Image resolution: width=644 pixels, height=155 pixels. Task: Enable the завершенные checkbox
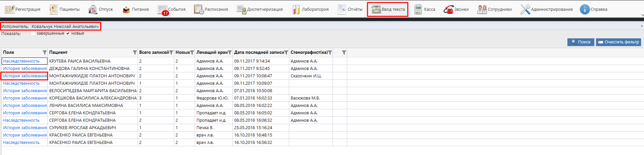(x=33, y=33)
